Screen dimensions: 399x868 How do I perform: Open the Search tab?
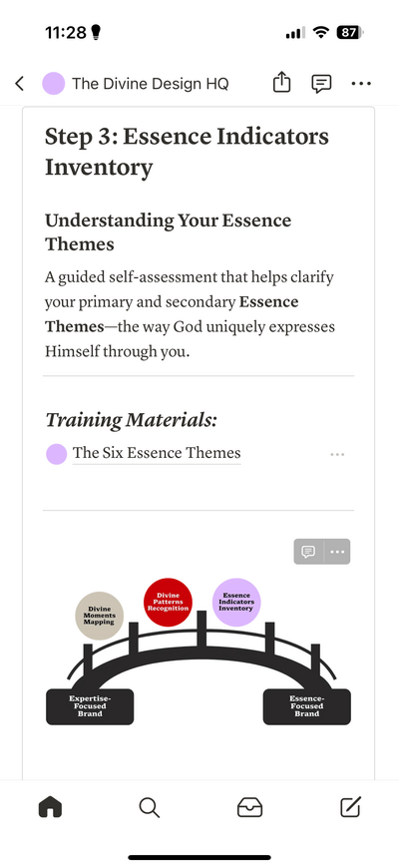click(149, 808)
